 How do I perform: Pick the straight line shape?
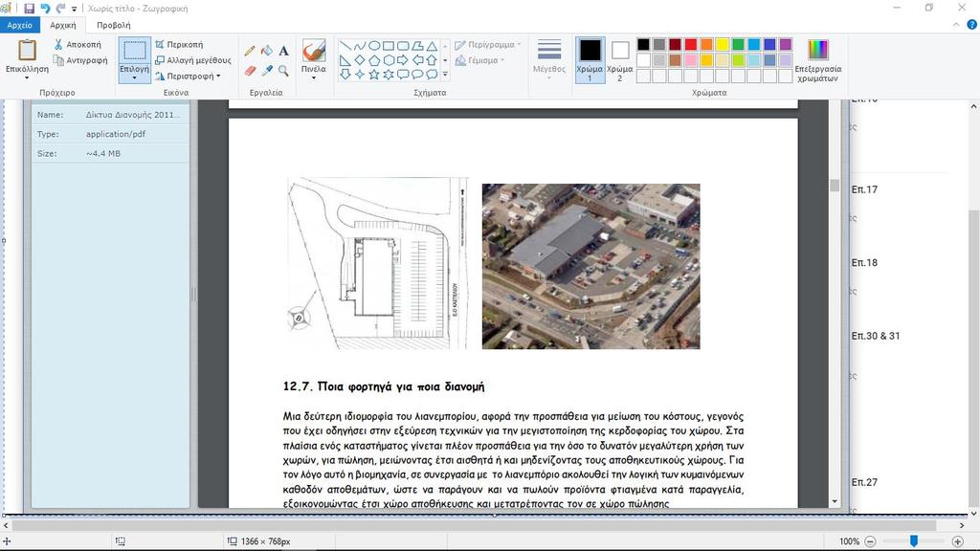pyautogui.click(x=345, y=46)
